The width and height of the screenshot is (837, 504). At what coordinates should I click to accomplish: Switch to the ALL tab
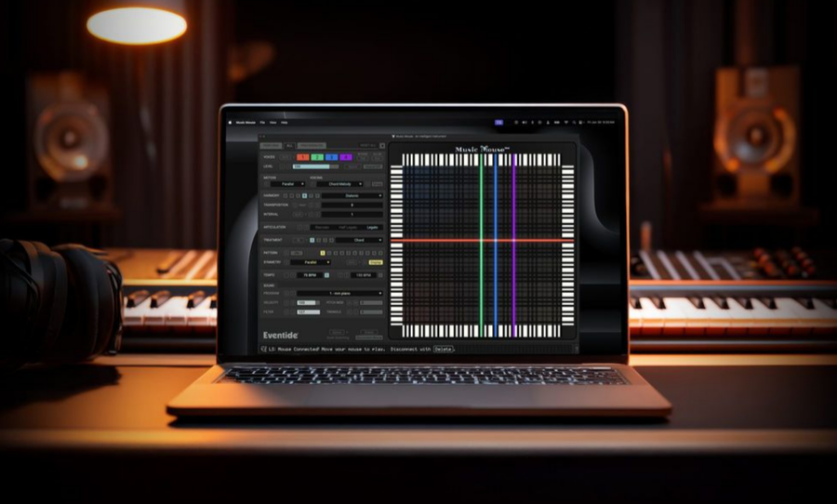(290, 145)
